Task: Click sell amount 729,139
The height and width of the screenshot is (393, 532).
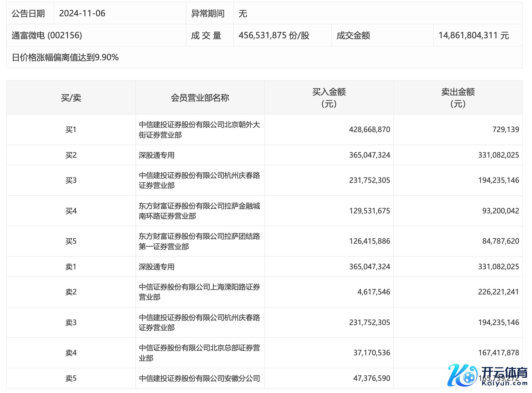Action: click(x=506, y=130)
